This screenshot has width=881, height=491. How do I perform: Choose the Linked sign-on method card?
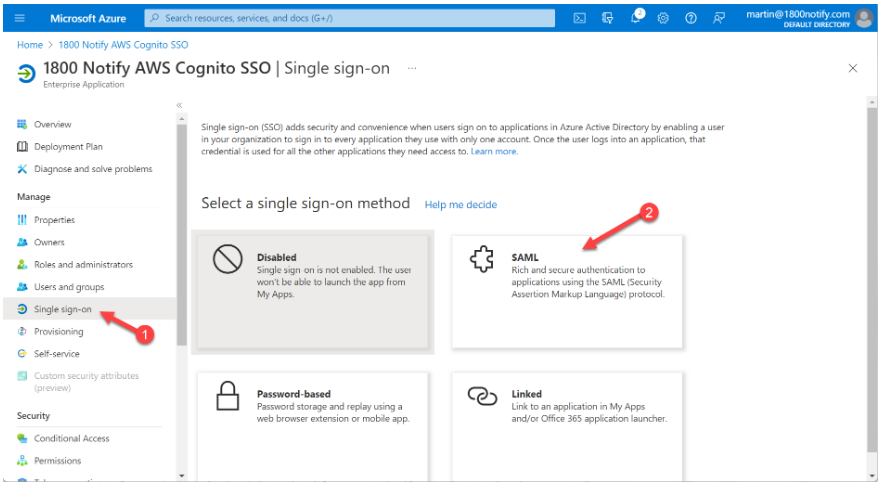pos(567,426)
